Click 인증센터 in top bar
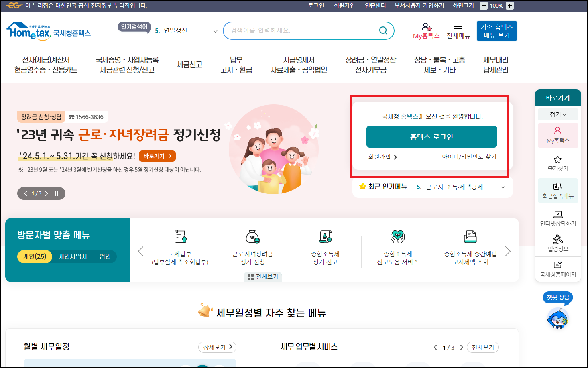 point(375,6)
